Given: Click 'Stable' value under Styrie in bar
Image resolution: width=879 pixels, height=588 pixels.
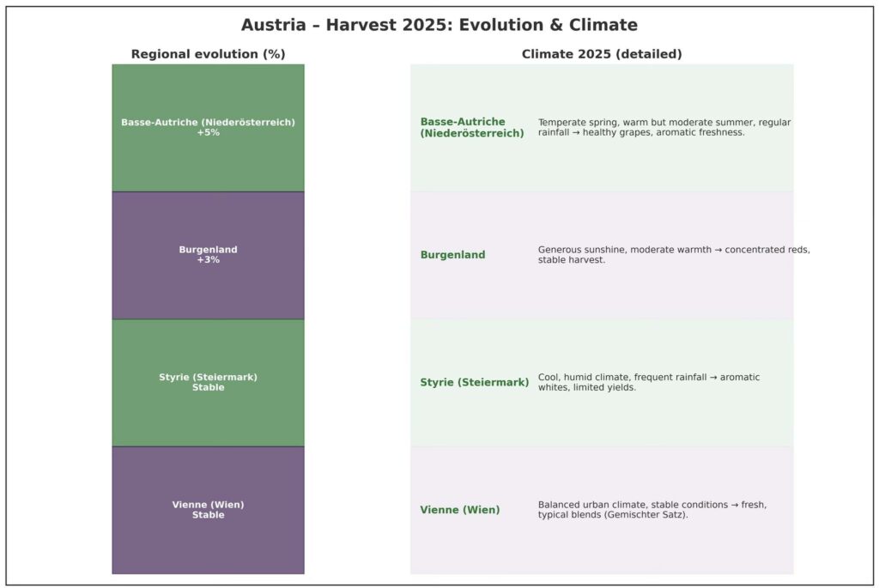Looking at the screenshot, I should click(208, 388).
